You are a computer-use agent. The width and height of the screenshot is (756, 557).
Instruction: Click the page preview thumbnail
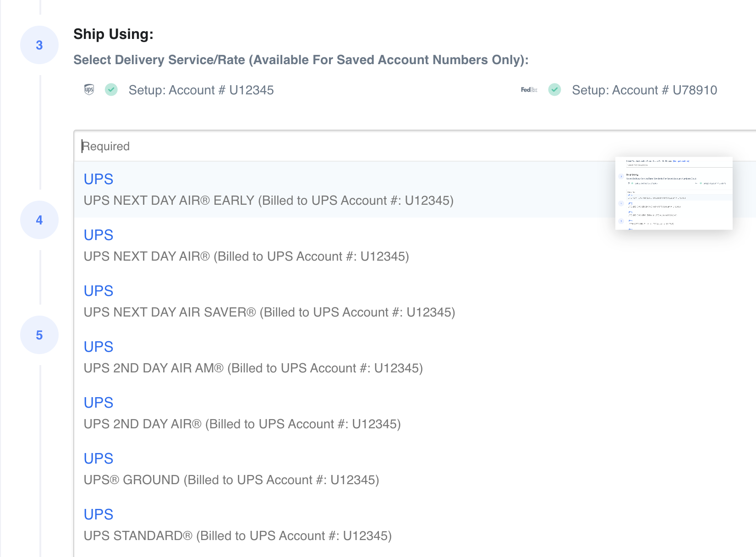point(674,193)
